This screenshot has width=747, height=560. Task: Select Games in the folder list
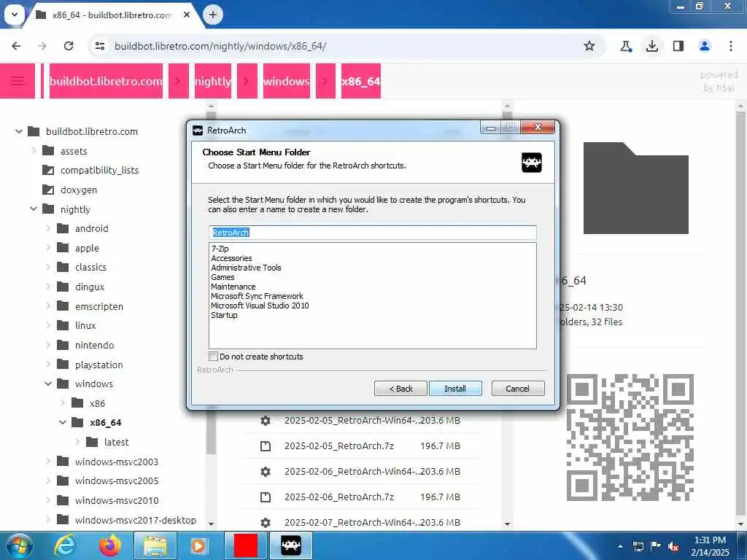pyautogui.click(x=222, y=277)
